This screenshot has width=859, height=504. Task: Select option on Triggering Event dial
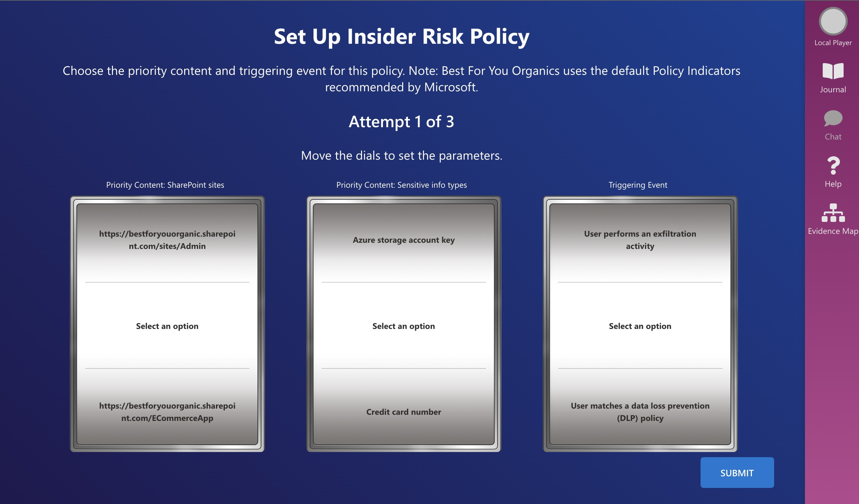[639, 326]
